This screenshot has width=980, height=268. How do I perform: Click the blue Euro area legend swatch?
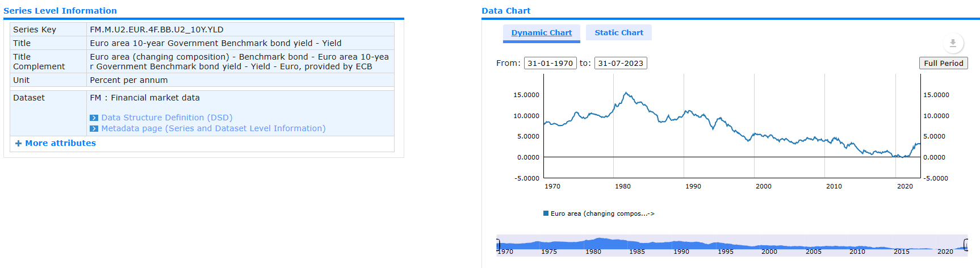tap(546, 213)
